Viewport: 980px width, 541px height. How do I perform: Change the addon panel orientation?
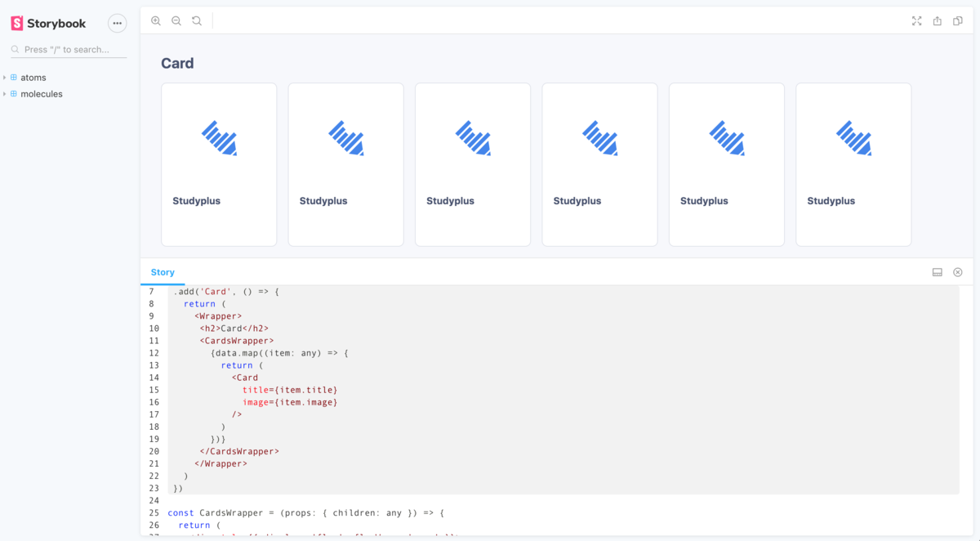click(938, 272)
